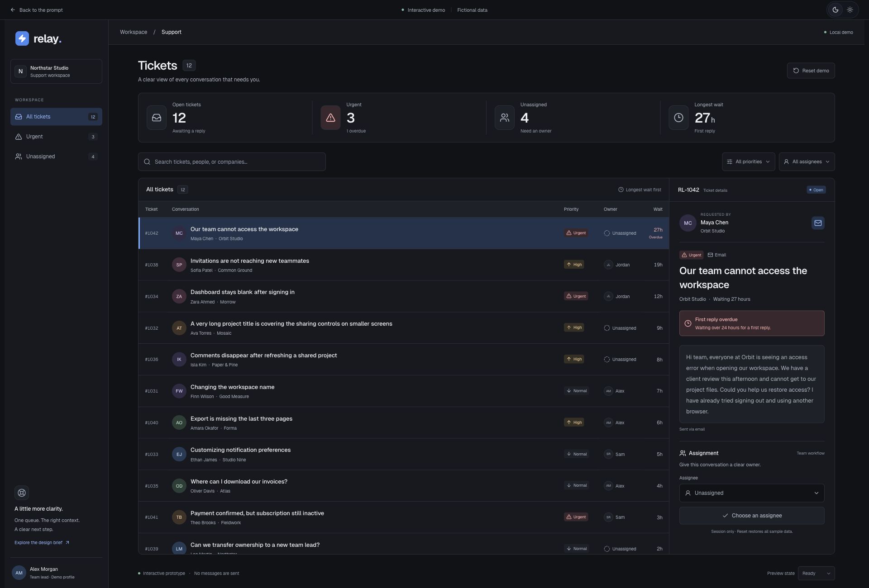
Task: Click the Choose an assignee button
Action: (x=752, y=516)
